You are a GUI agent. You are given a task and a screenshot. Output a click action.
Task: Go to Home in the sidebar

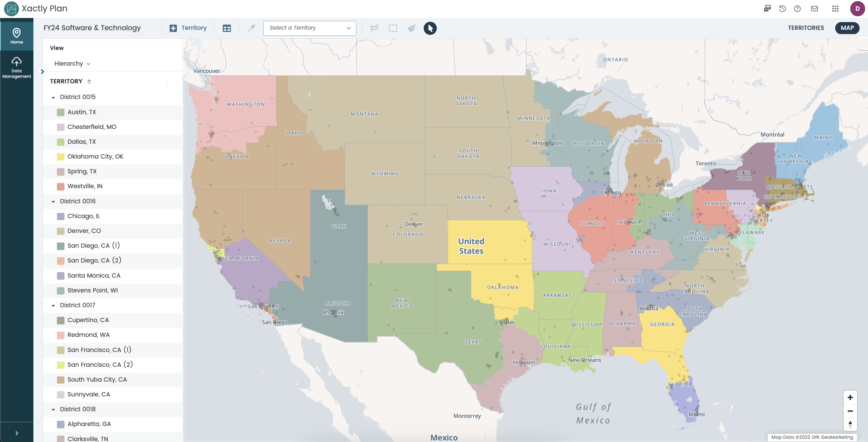(17, 36)
